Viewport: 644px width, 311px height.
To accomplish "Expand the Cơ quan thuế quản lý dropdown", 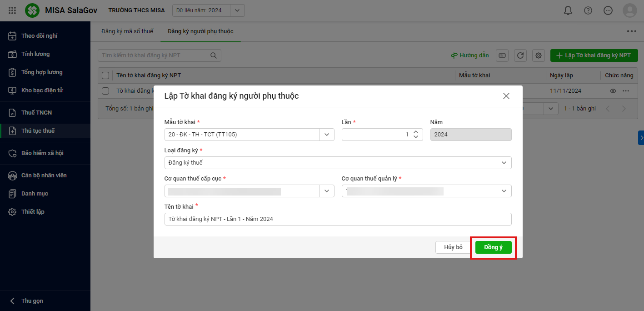I will 504,191.
